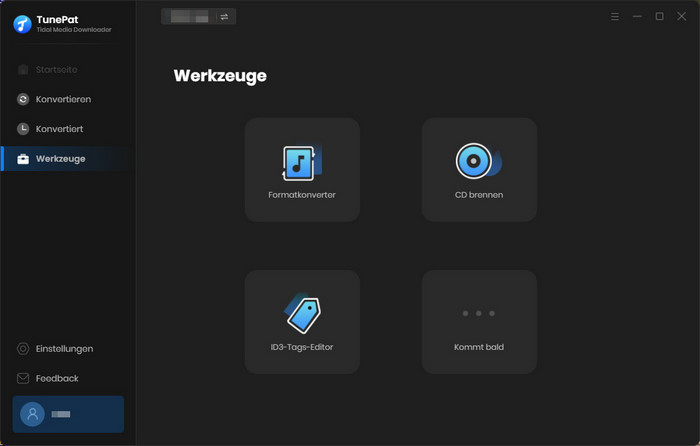
Task: Open the Konvertiert history page
Action: [x=59, y=129]
